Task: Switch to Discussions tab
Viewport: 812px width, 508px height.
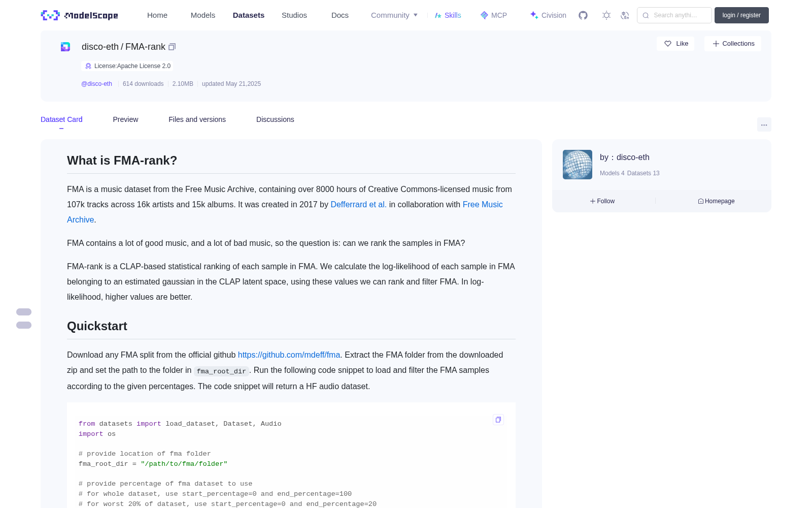Action: [275, 119]
